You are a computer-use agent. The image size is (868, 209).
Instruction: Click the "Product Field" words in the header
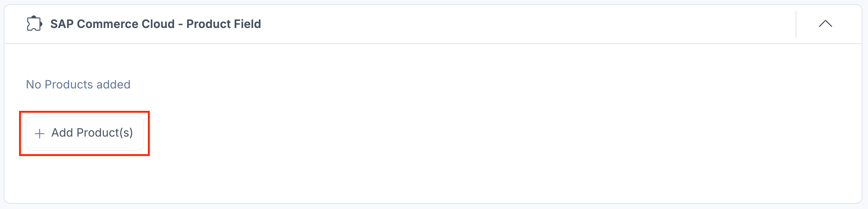(224, 24)
